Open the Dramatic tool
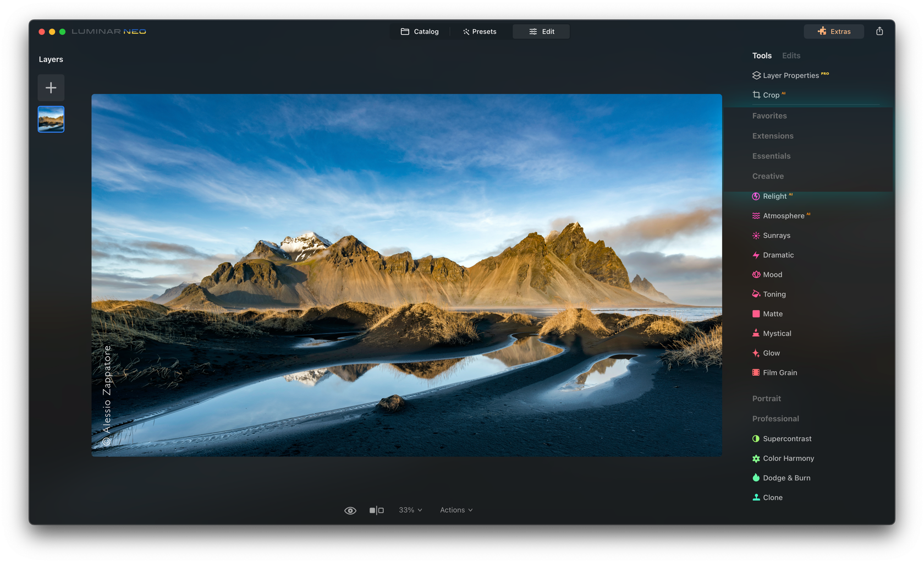 click(778, 255)
